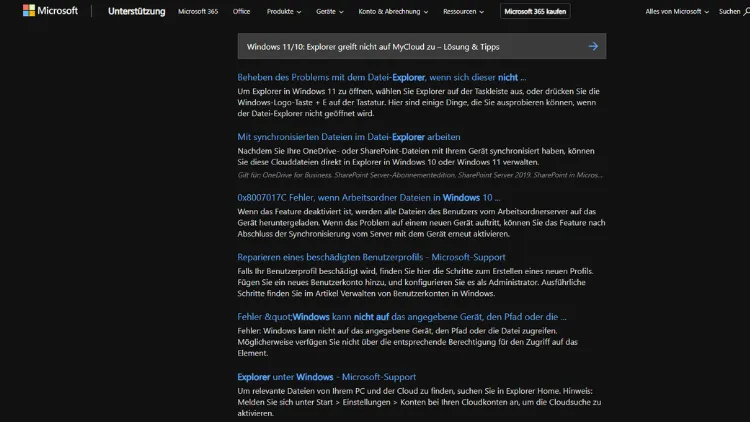This screenshot has width=750, height=422.
Task: Expand the Alles von Microsoft dropdown
Action: point(677,11)
